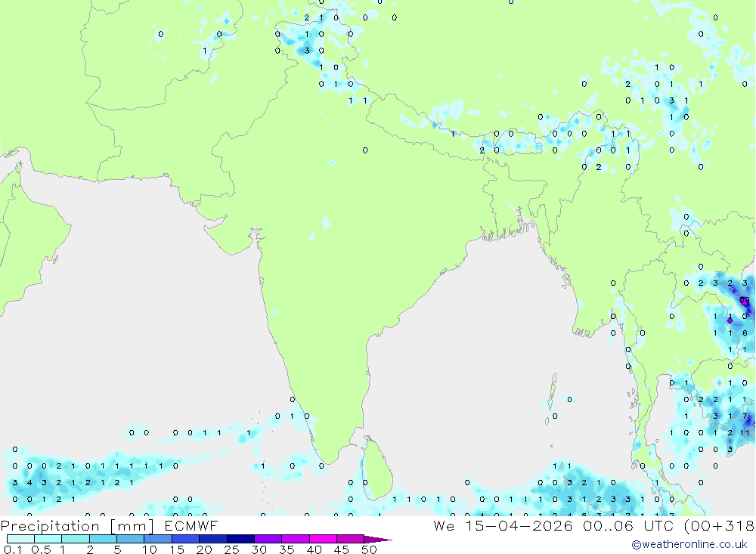
Task: Click the legend swatch between 45 and 50
Action: tap(350, 539)
